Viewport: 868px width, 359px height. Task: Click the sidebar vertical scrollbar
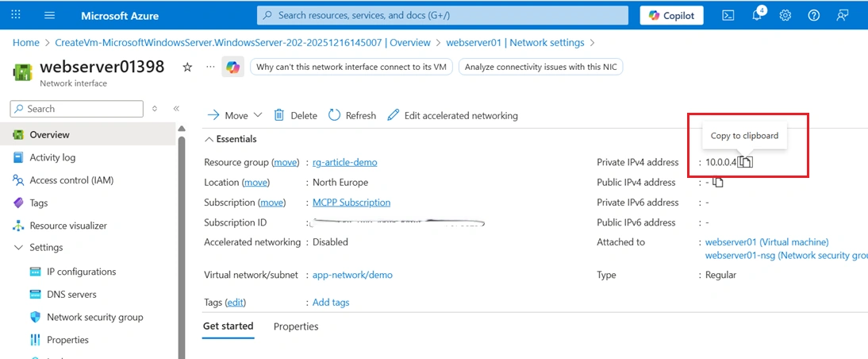pyautogui.click(x=181, y=246)
